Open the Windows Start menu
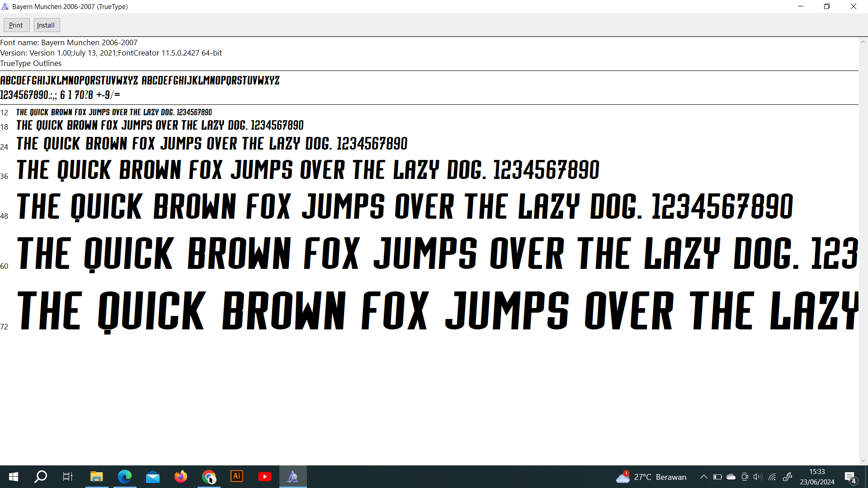868x488 pixels. (14, 477)
